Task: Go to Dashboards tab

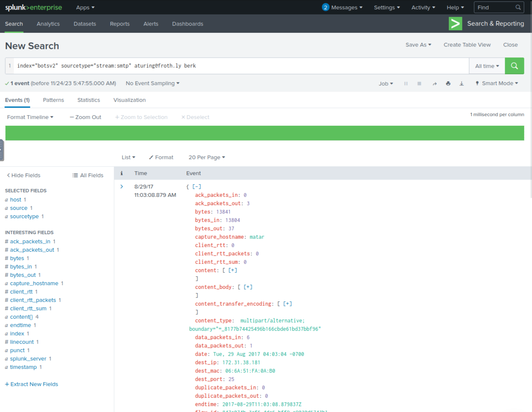Action: click(188, 24)
